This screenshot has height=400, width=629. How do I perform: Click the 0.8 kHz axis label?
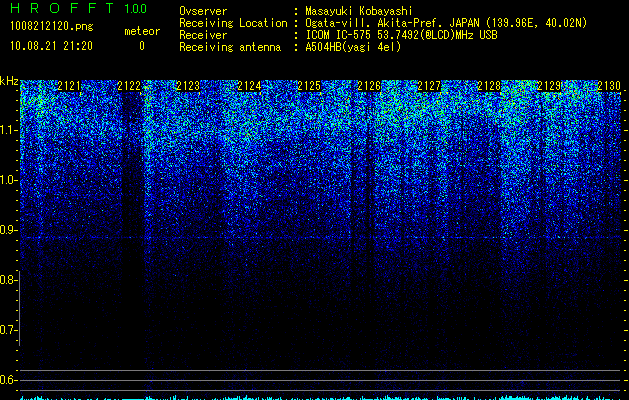(x=8, y=280)
